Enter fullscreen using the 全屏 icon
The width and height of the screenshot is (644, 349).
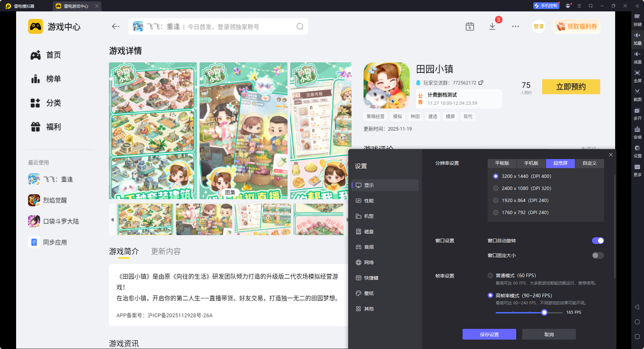pyautogui.click(x=637, y=76)
